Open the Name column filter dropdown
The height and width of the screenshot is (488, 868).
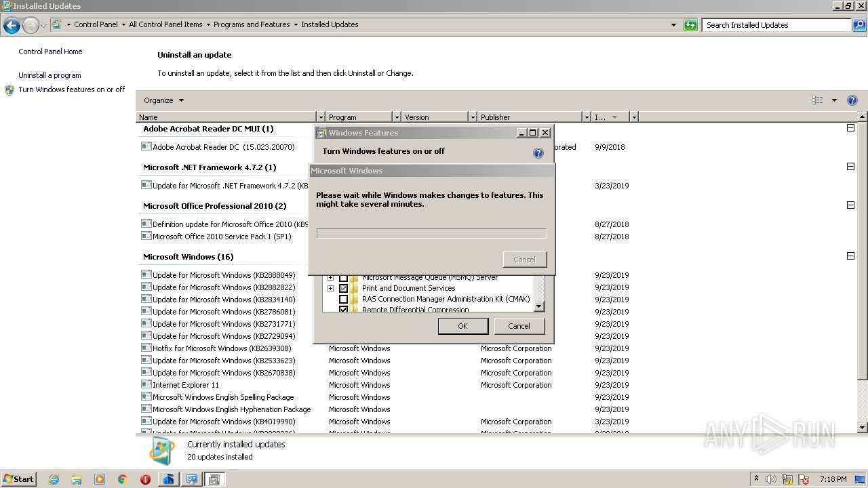(x=321, y=117)
